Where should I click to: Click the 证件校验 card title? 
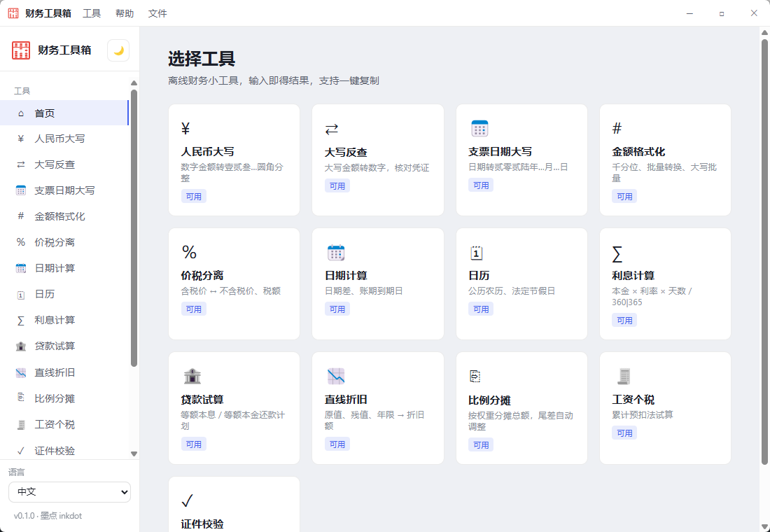(202, 524)
